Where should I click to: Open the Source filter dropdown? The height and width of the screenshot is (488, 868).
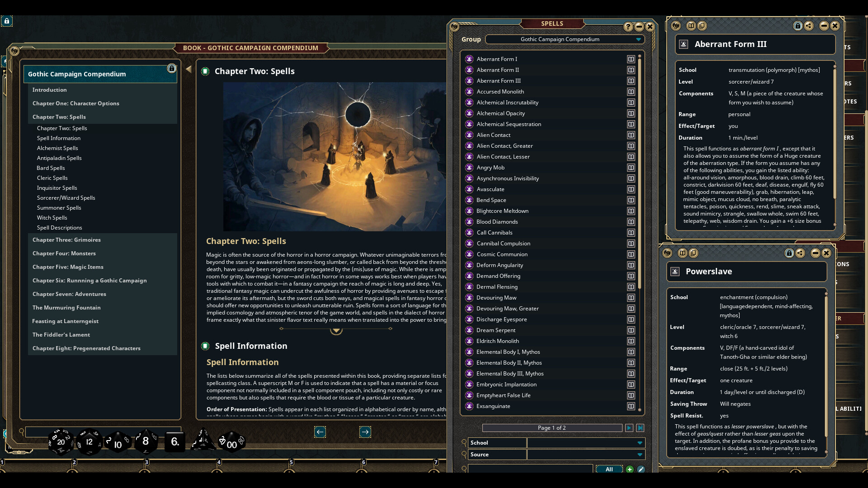point(586,455)
